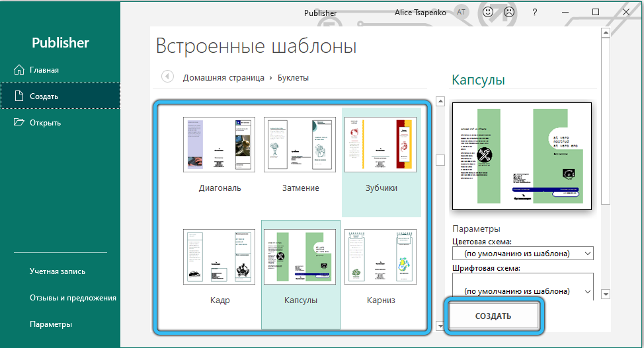The image size is (644, 348).
Task: Select the Затмение template thumbnail
Action: pyautogui.click(x=300, y=145)
